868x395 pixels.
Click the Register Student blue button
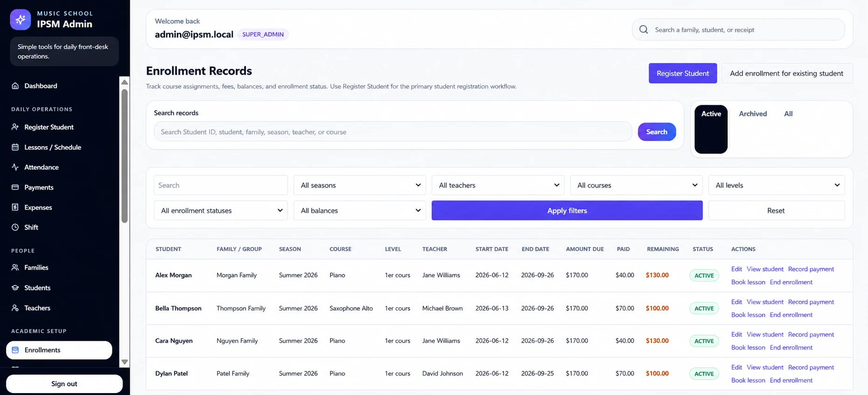pyautogui.click(x=683, y=73)
